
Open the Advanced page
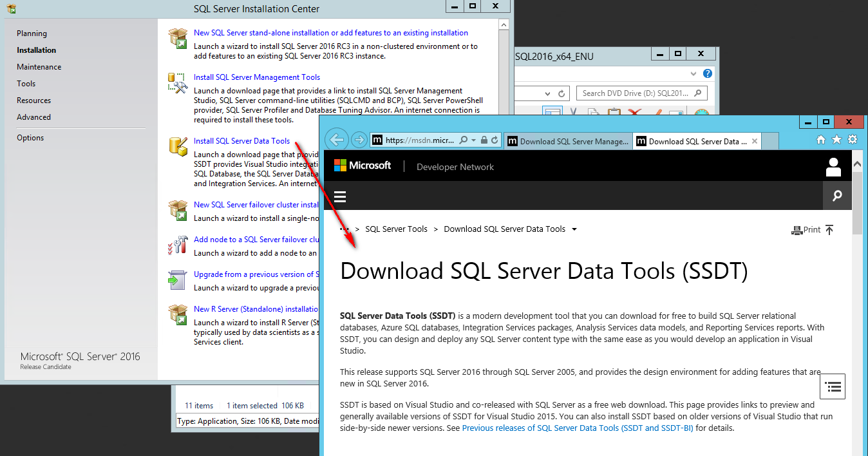coord(33,117)
